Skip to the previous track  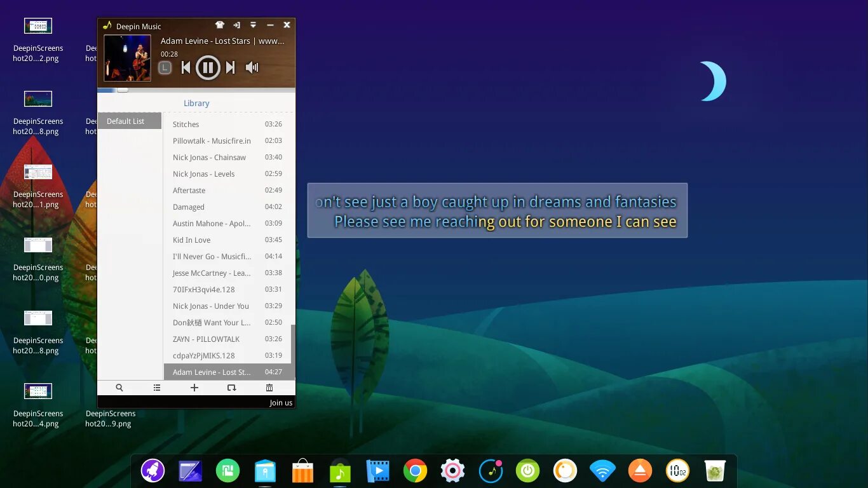click(x=186, y=67)
